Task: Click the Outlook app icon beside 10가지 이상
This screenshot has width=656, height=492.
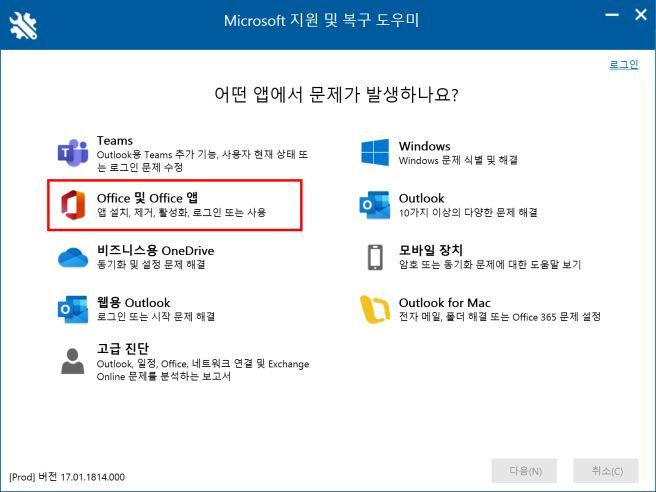Action: point(374,205)
